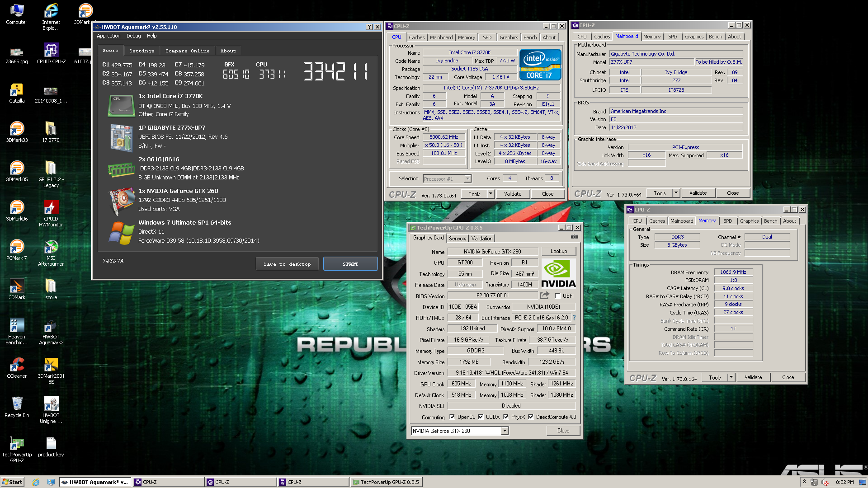Toggle the CUDA computing checkbox
This screenshot has height=488, width=868.
[481, 417]
